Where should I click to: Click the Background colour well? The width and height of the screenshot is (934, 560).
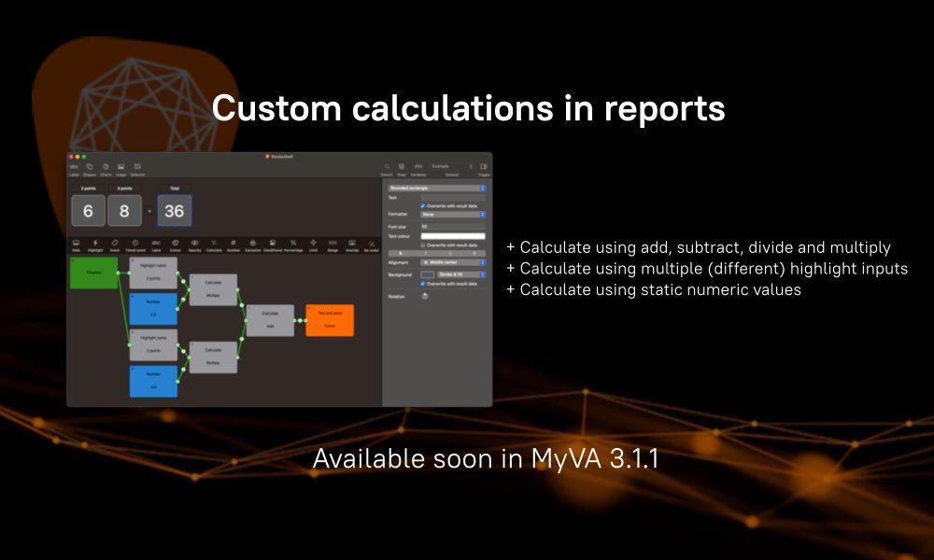point(427,274)
